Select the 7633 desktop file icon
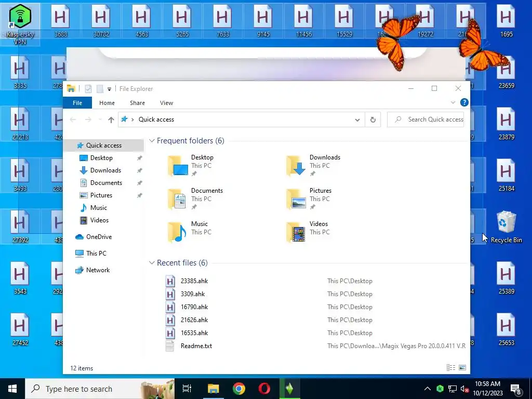The image size is (532, 399). click(222, 20)
